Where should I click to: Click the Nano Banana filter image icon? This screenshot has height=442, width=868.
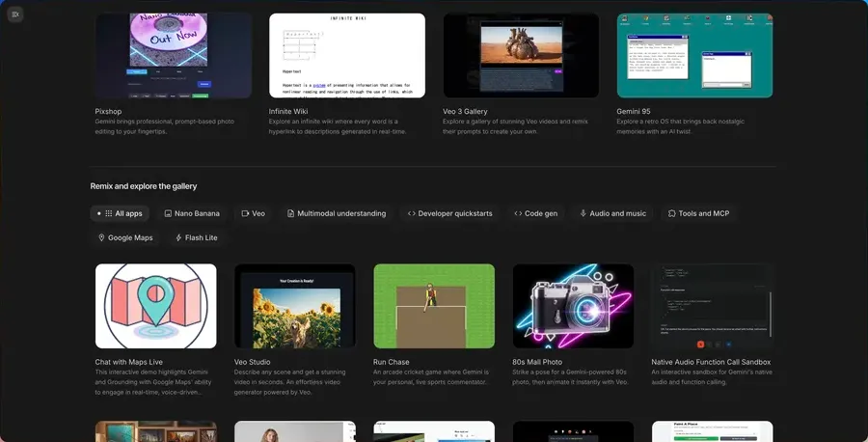[x=168, y=213]
